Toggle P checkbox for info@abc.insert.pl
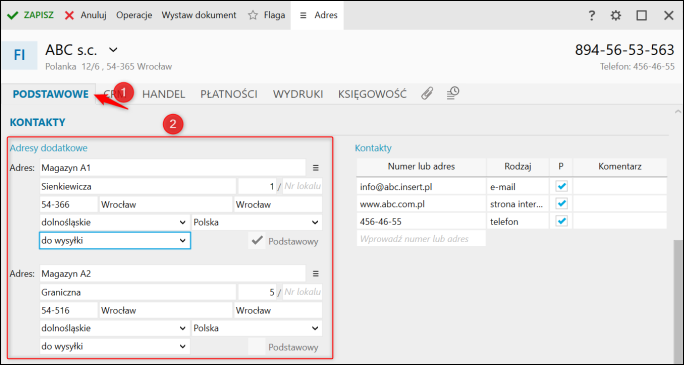This screenshot has height=365, width=684. [562, 187]
